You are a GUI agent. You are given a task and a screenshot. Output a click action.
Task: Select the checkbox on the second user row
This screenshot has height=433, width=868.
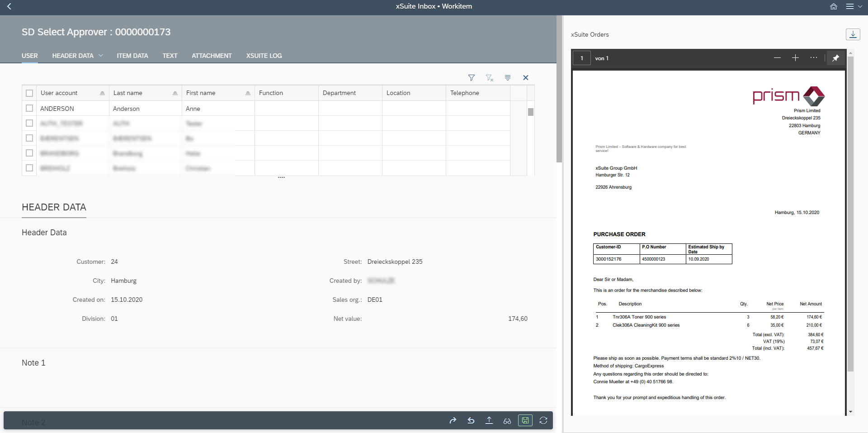coord(29,123)
